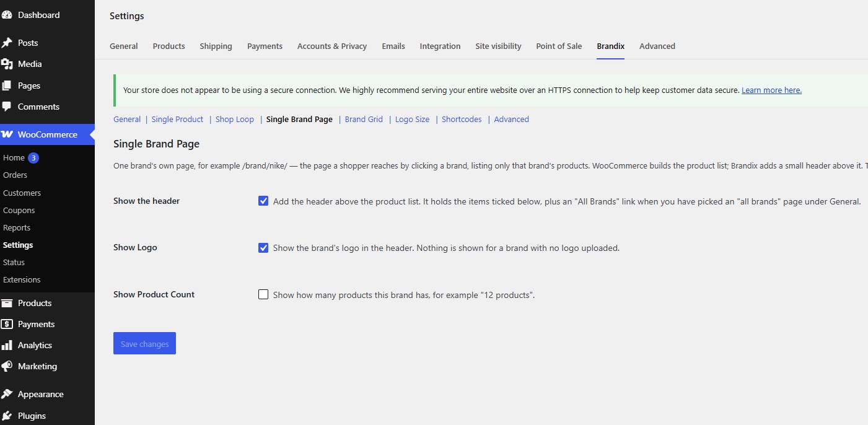868x425 pixels.
Task: Click the Dashboard gauge icon
Action: (x=7, y=15)
